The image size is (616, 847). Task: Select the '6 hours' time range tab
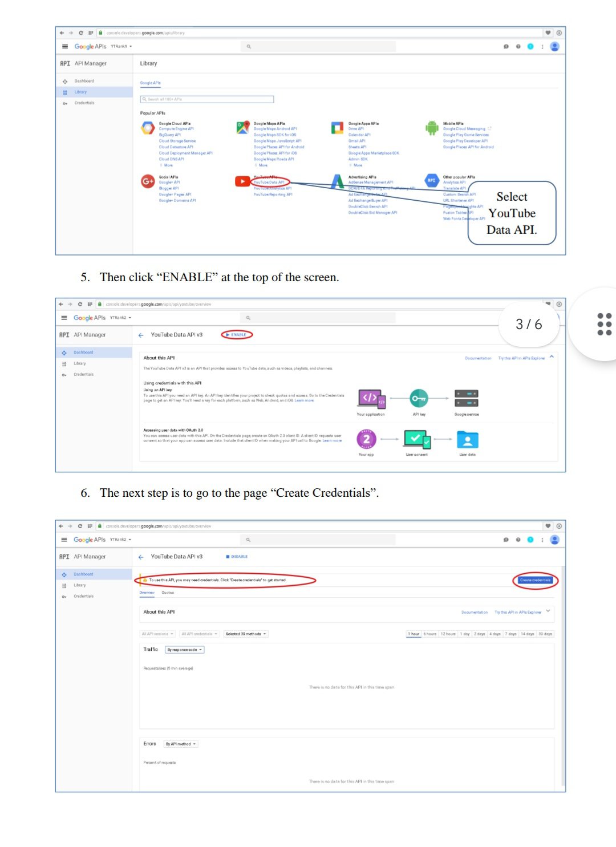429,634
